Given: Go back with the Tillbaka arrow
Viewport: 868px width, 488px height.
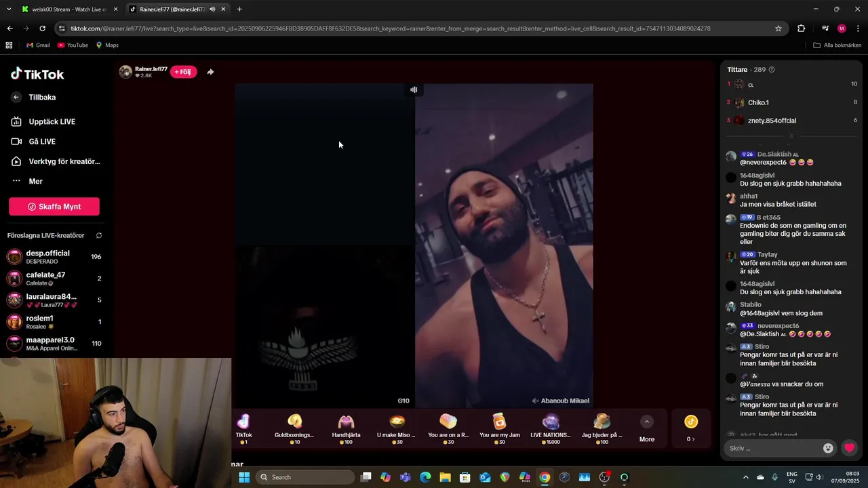Looking at the screenshot, I should [x=16, y=97].
